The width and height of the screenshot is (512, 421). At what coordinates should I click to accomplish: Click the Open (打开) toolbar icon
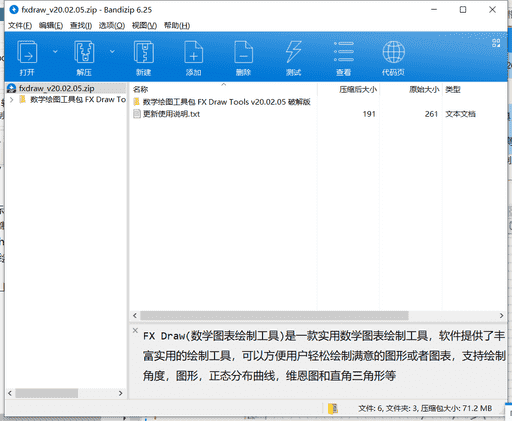pos(27,53)
